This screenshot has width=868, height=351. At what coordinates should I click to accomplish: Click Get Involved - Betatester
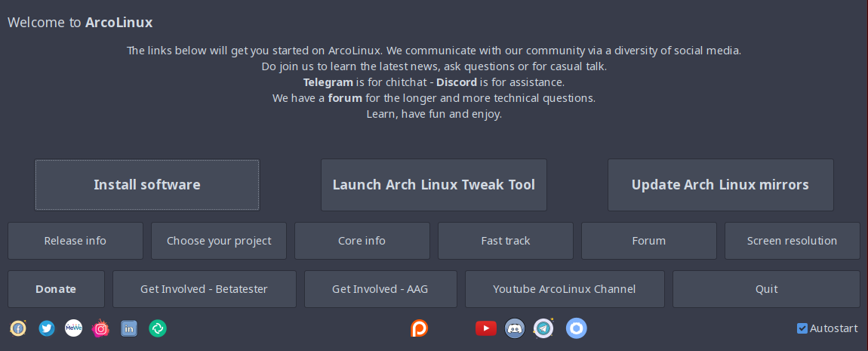(x=205, y=289)
